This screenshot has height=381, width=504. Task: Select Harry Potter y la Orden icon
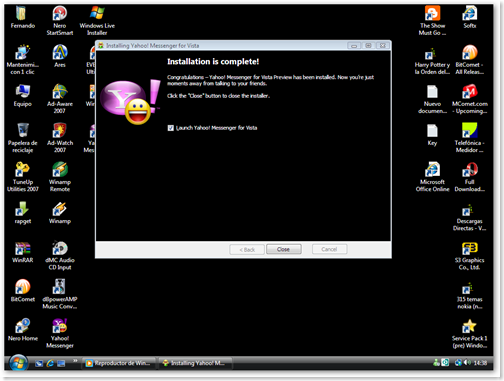coord(432,60)
